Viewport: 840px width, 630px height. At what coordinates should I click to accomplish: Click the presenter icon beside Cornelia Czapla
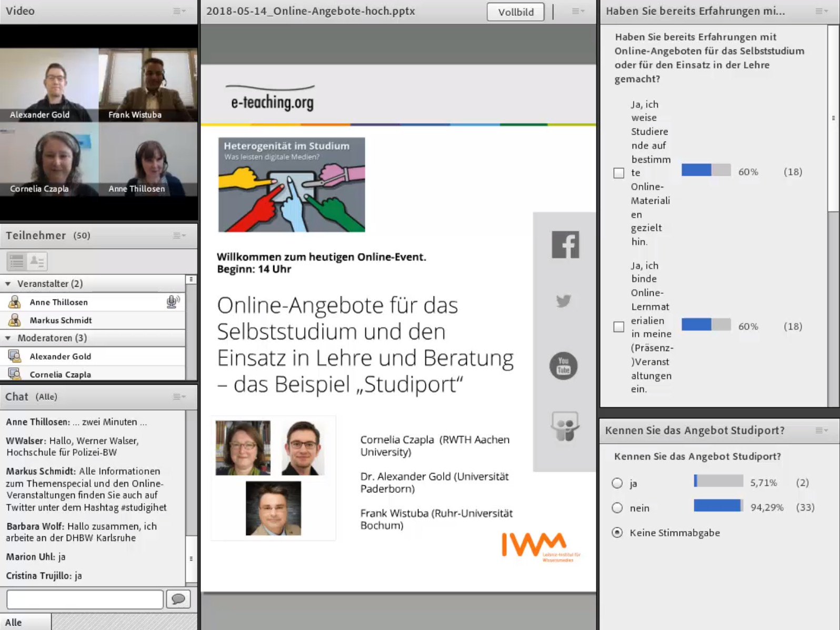15,374
